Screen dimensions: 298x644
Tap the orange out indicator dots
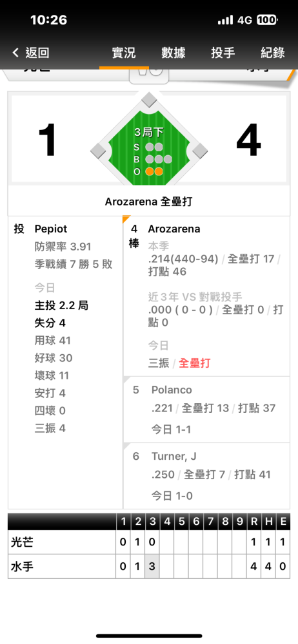point(154,171)
